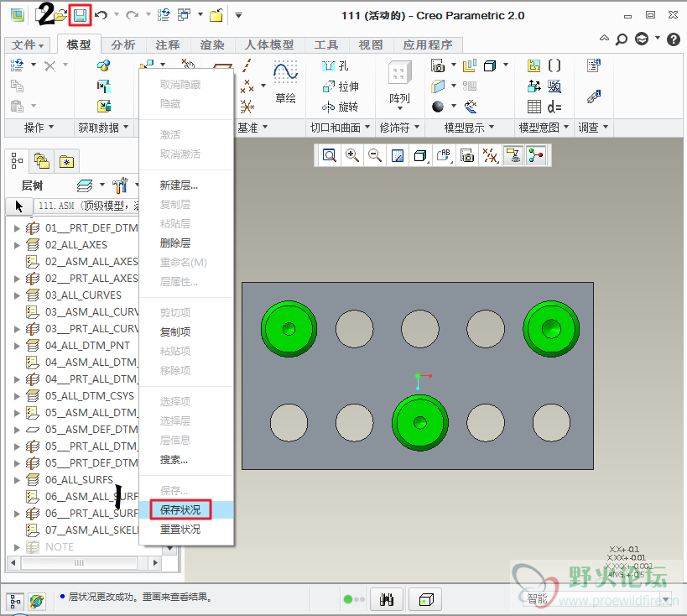The height and width of the screenshot is (616, 687).
Task: Open display style cube icon in graphics toolbar
Action: 420,155
